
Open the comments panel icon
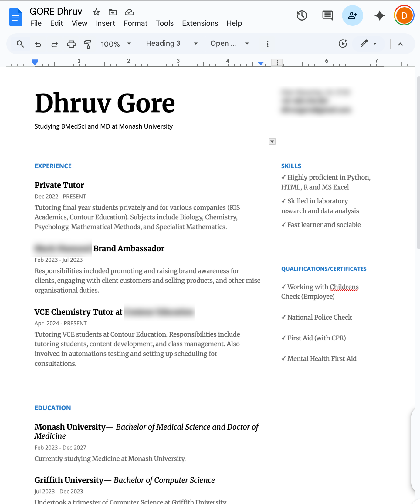327,15
